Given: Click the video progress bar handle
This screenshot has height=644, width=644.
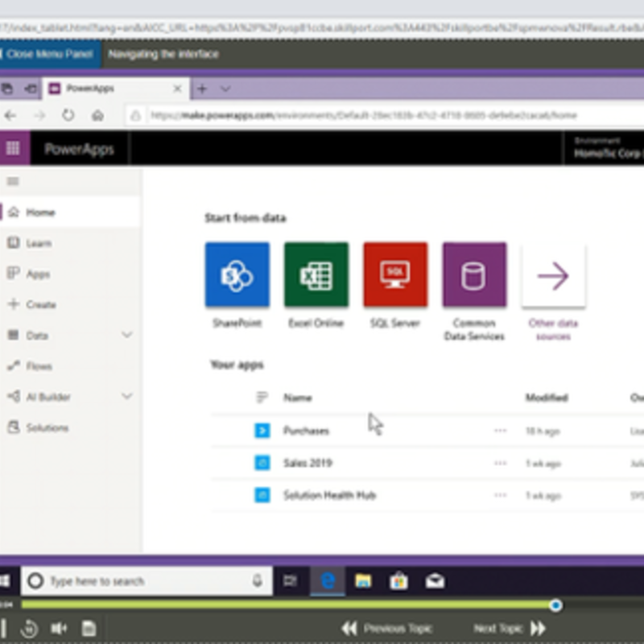Looking at the screenshot, I should click(x=555, y=605).
